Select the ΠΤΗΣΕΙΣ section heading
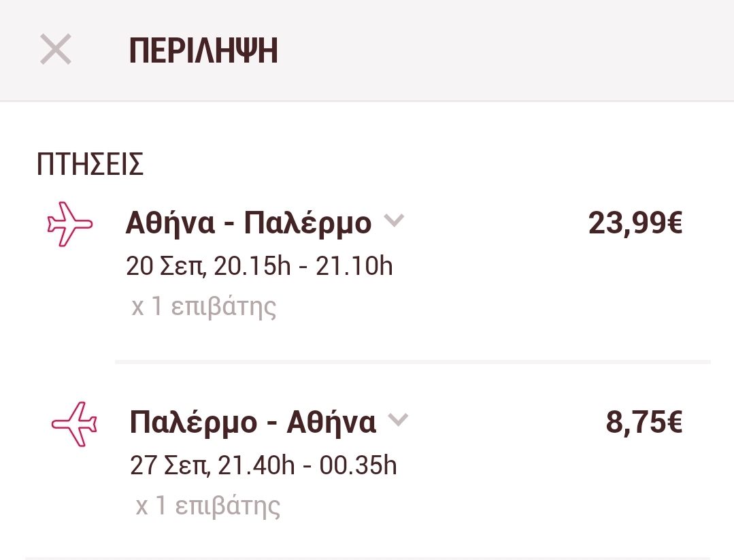 90,165
